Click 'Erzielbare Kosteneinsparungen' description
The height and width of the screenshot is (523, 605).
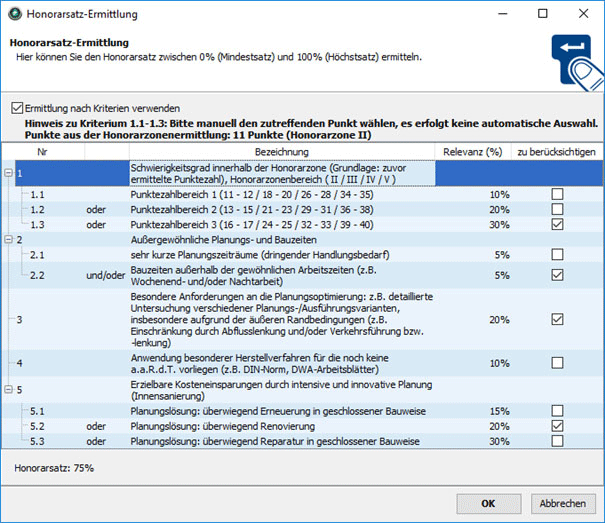281,390
